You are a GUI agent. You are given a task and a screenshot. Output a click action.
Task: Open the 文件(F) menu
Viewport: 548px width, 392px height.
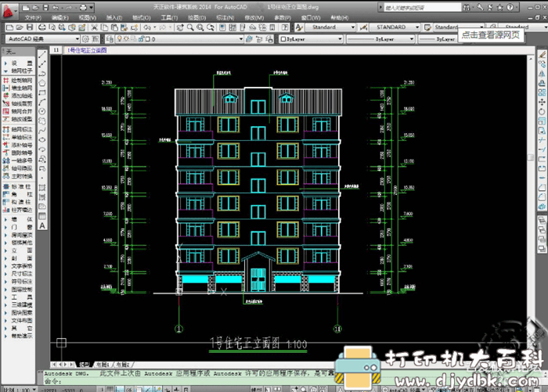(33, 17)
